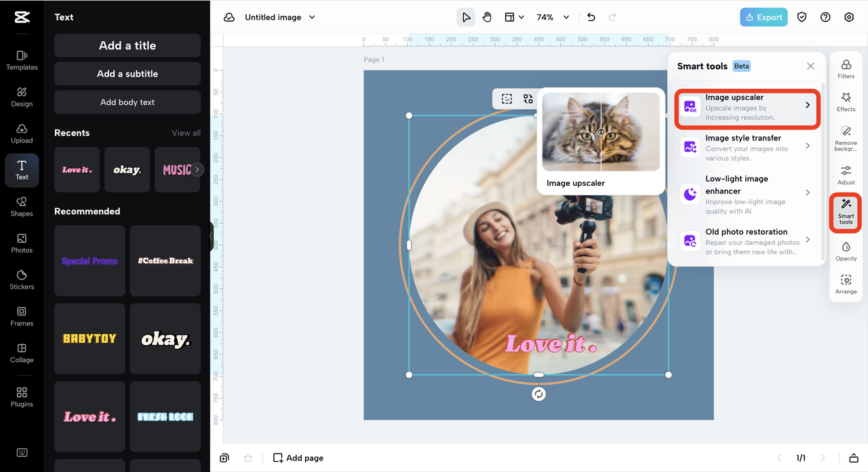Choose the recent MUSIC text style
This screenshot has height=472, width=868.
pyautogui.click(x=178, y=170)
